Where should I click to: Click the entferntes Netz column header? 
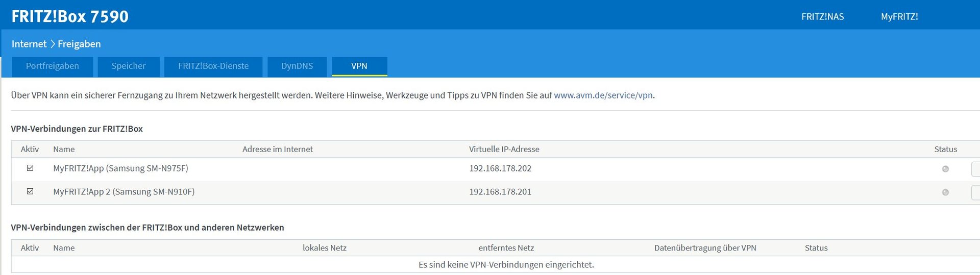pyautogui.click(x=506, y=248)
